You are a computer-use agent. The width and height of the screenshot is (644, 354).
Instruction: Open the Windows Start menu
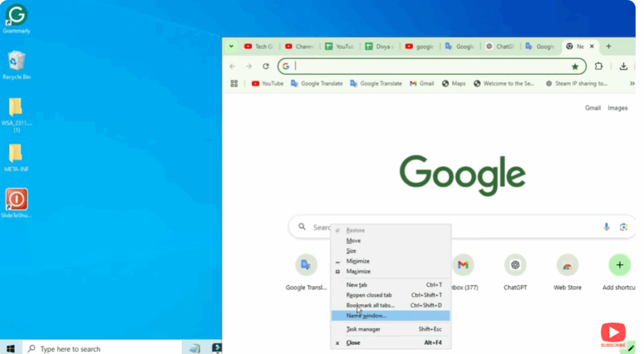point(11,349)
